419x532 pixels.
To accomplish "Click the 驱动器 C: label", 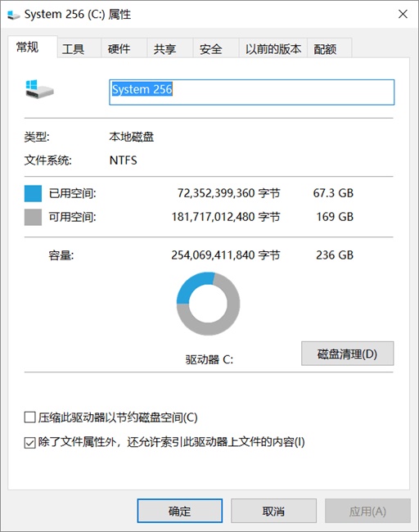I will tap(209, 359).
